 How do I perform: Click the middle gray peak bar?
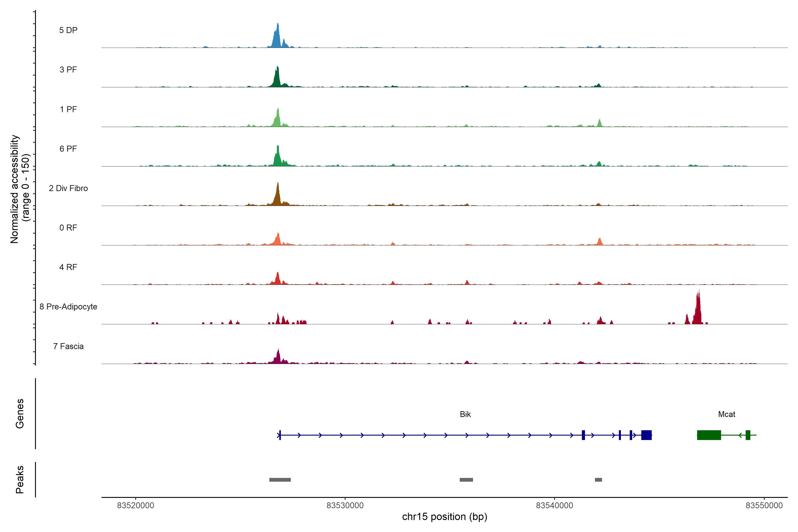[466, 480]
